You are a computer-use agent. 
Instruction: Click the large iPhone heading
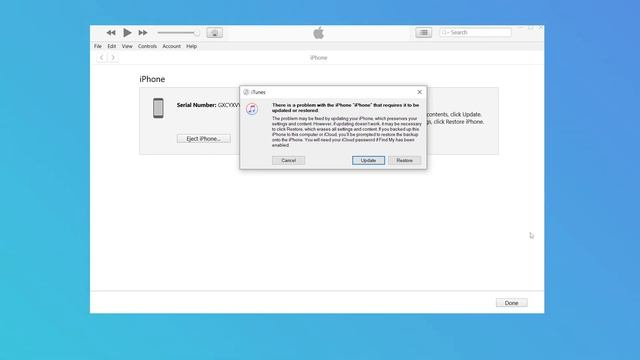(152, 79)
